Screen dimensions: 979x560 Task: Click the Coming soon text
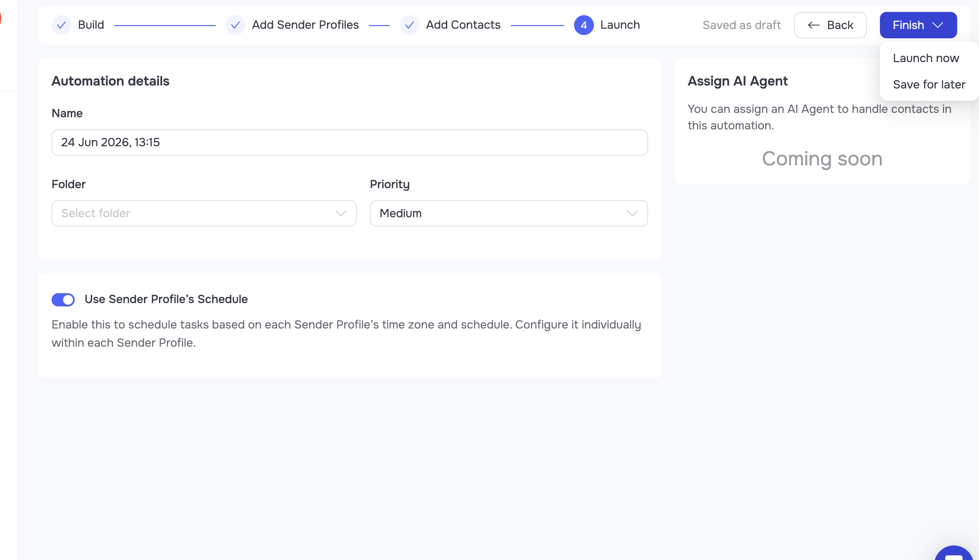(x=822, y=158)
